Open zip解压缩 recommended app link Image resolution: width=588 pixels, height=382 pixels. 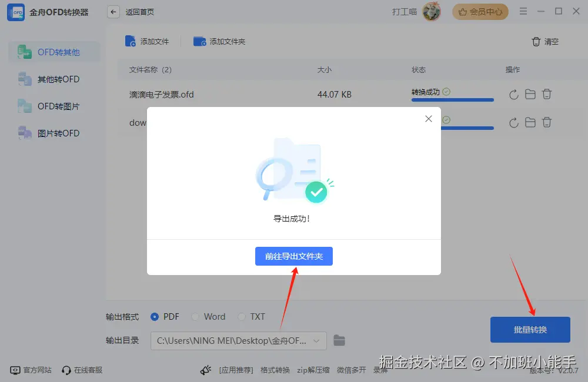tap(313, 370)
